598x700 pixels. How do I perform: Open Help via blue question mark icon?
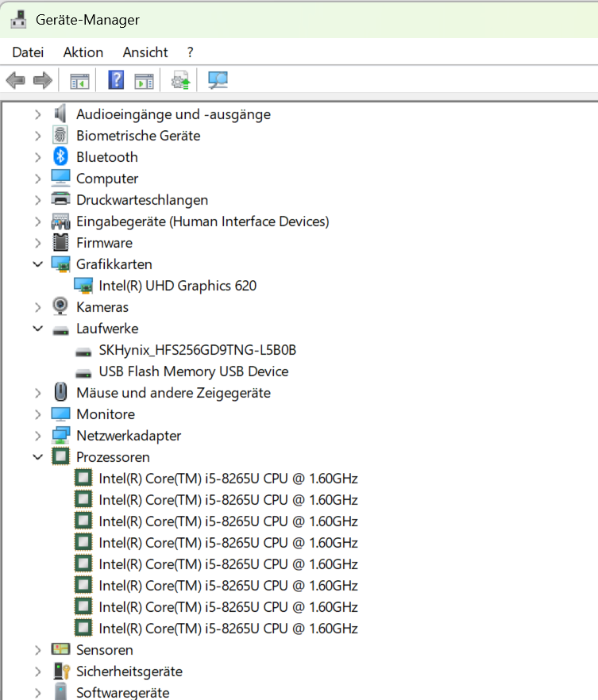click(x=116, y=80)
